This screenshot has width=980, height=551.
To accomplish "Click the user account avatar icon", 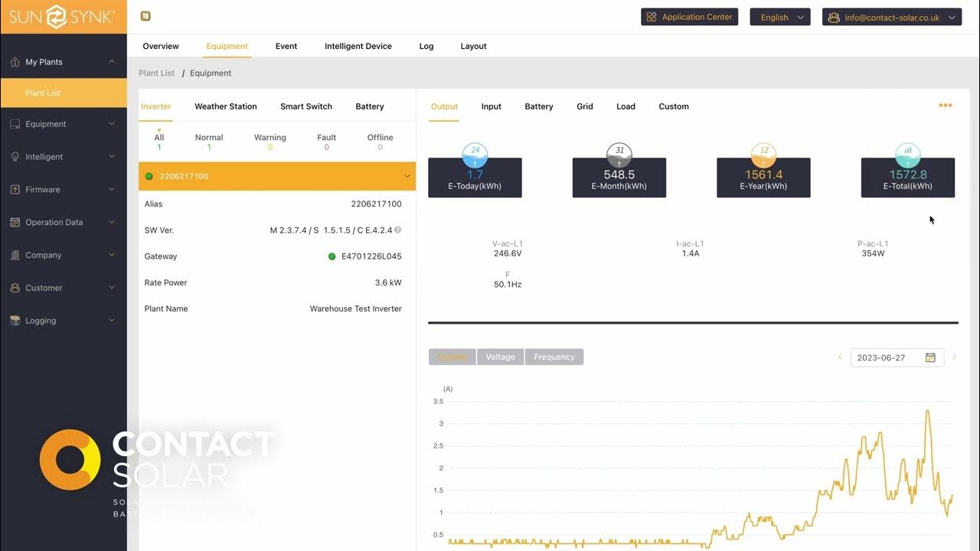I will pyautogui.click(x=834, y=18).
